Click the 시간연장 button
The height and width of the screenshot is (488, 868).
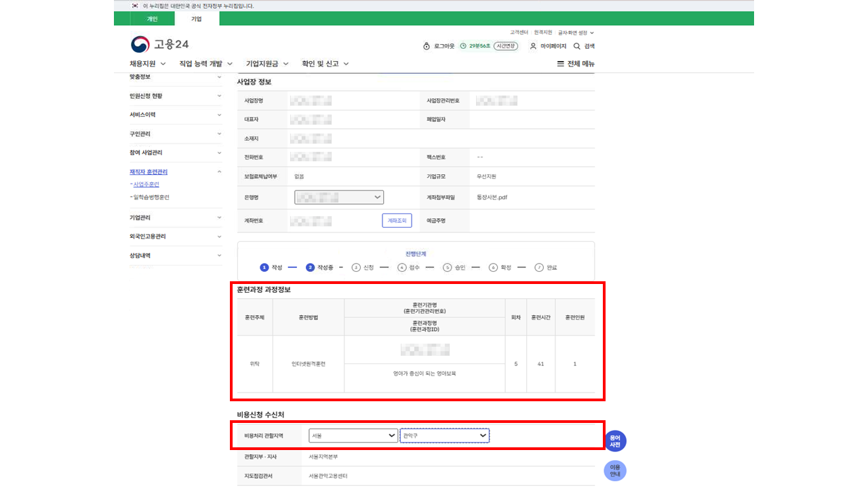[x=505, y=46]
